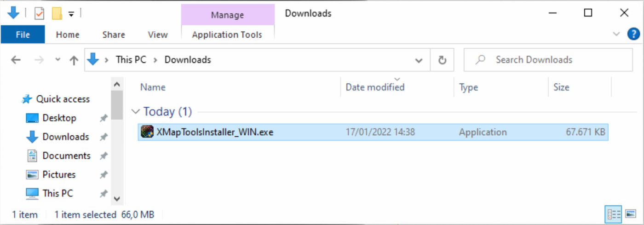The height and width of the screenshot is (225, 644).
Task: Click the navigation pane scroll down arrow
Action: 117,199
